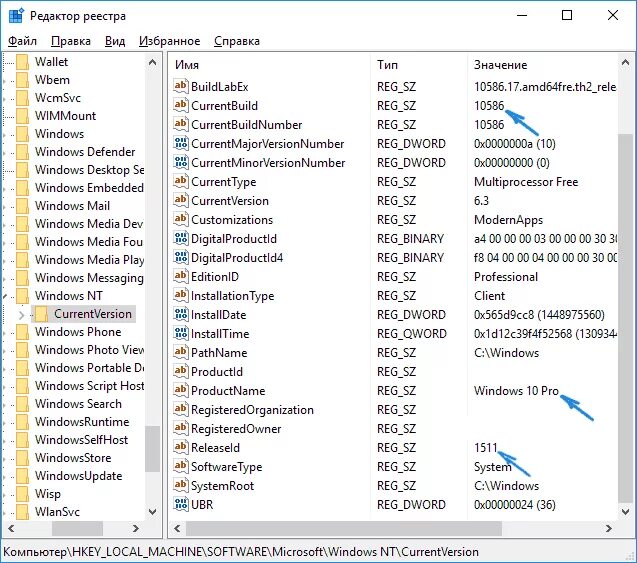Viewport: 637px width, 563px height.
Task: Select the UBR DWORD icon
Action: pyautogui.click(x=180, y=505)
